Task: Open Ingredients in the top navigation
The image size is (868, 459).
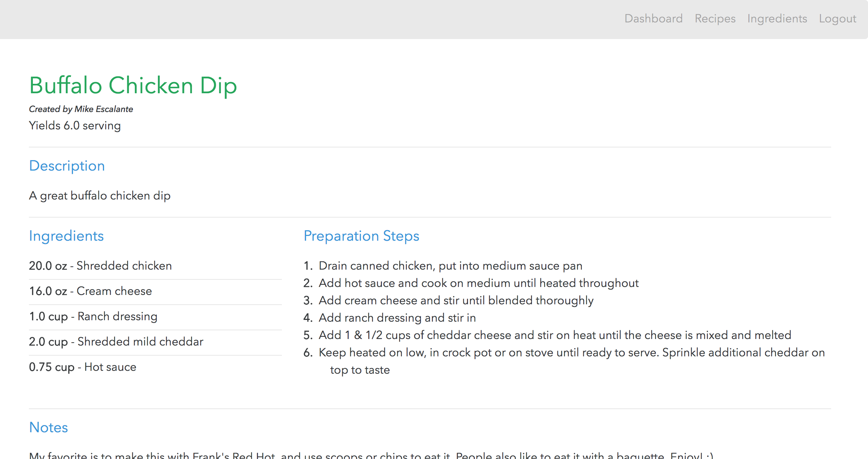Action: coord(777,18)
